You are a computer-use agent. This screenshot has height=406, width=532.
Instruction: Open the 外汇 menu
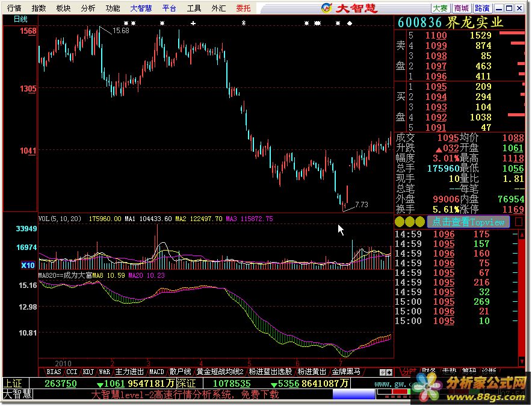[x=219, y=8]
